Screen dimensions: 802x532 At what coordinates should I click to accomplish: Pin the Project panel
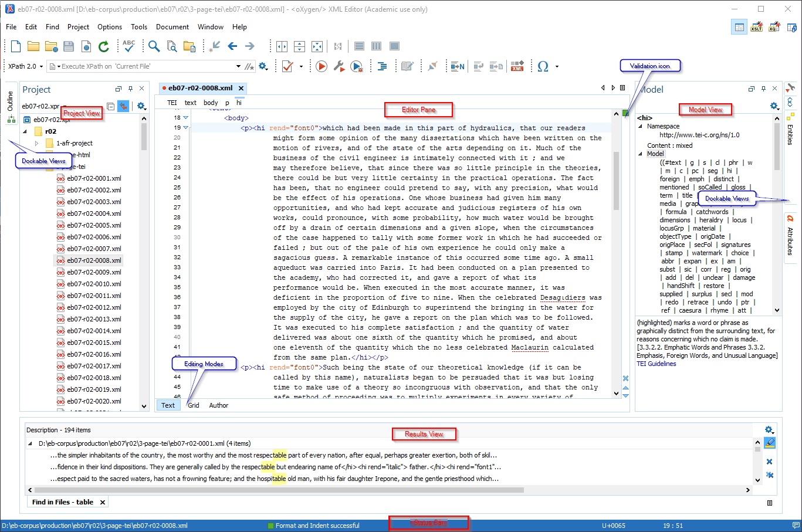coord(130,89)
